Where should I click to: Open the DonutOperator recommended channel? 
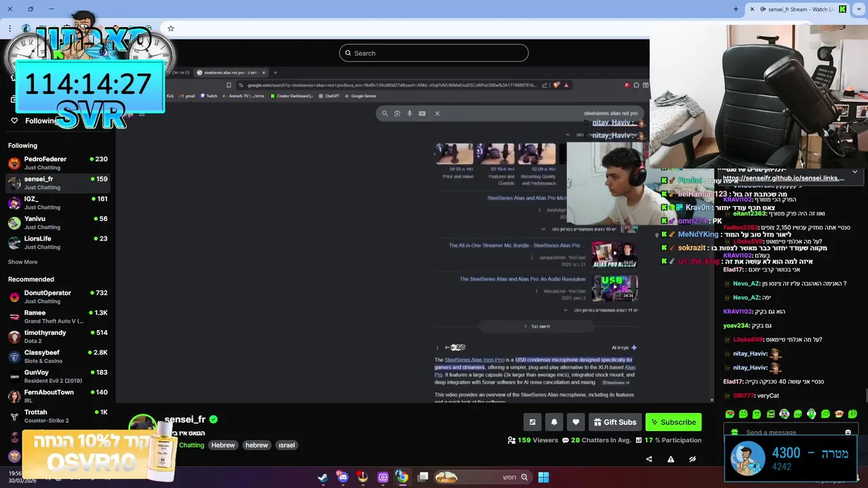click(58, 296)
